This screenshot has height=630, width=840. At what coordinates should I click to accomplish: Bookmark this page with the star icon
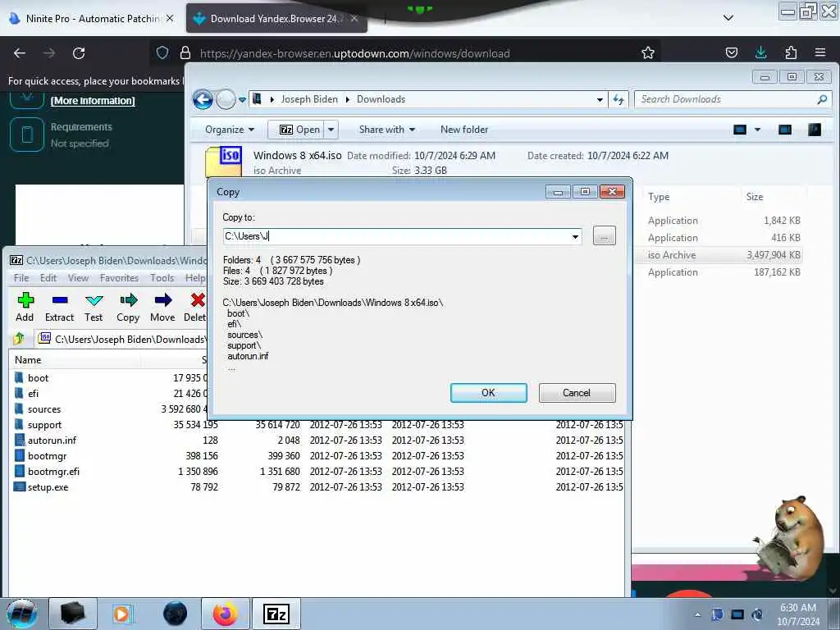(648, 52)
